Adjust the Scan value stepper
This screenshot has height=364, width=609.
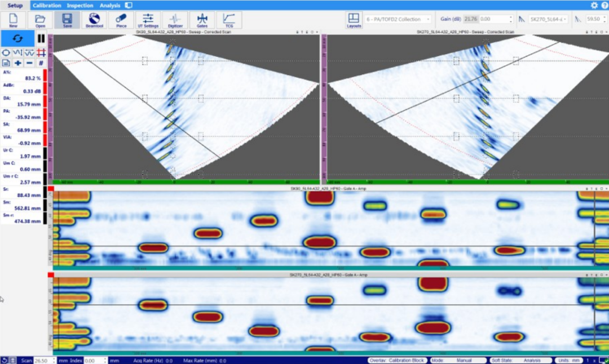(54, 361)
